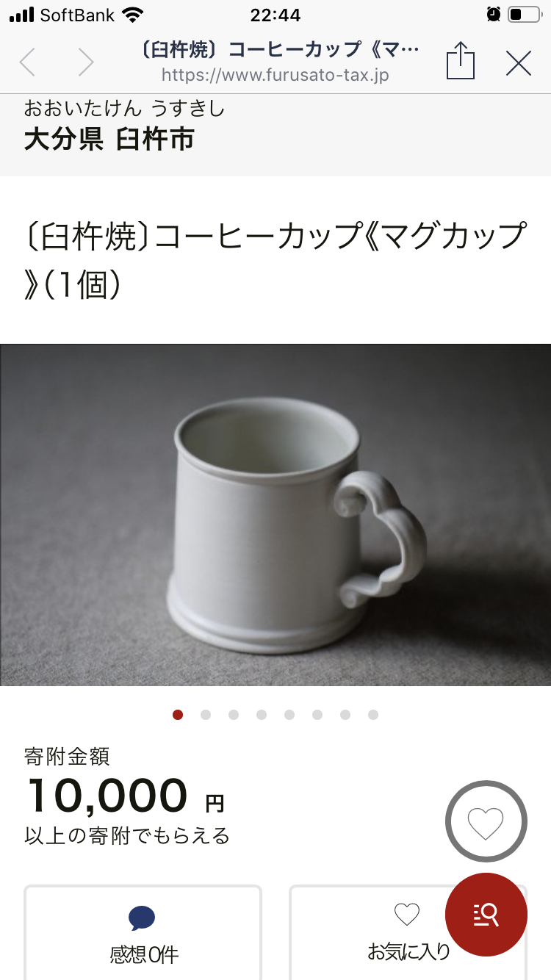Close the in-app browser with X

pyautogui.click(x=519, y=64)
